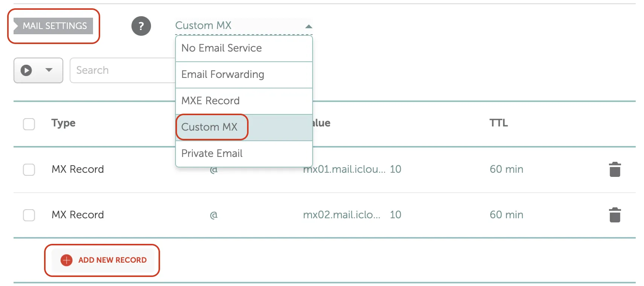Screen dimensions: 644x286
Task: Open the bulk actions dropdown arrow
Action: (49, 70)
